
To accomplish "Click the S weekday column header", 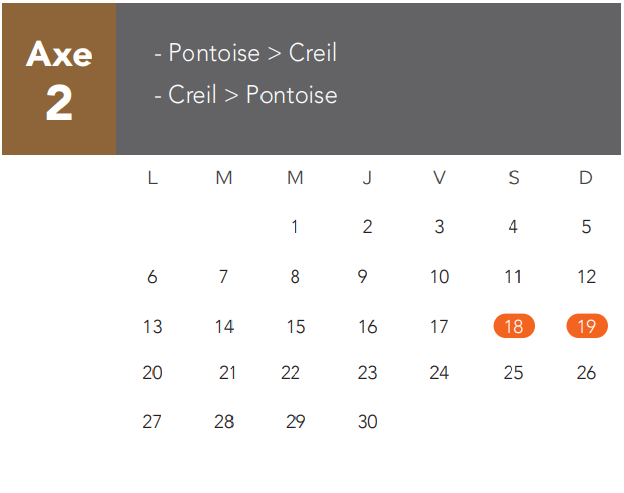I will point(514,178).
